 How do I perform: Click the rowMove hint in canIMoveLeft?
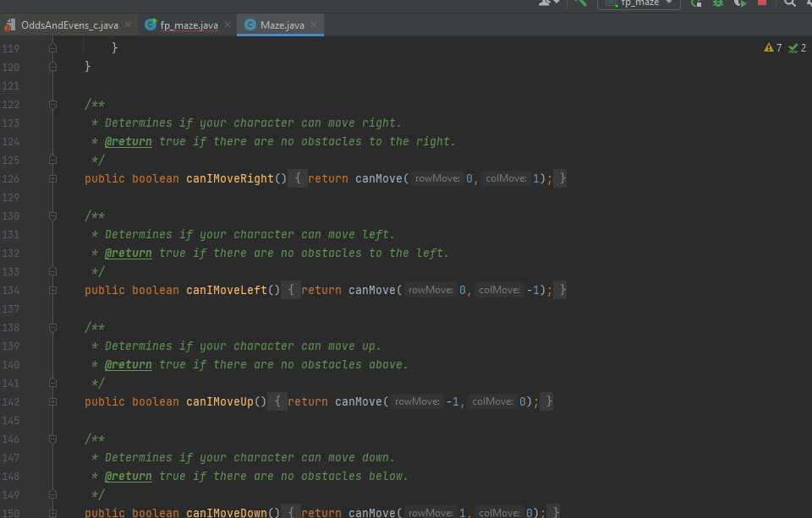point(431,291)
